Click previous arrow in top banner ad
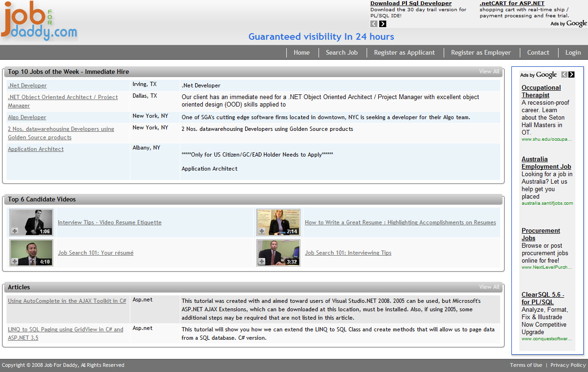Image resolution: width=588 pixels, height=372 pixels. (x=374, y=24)
